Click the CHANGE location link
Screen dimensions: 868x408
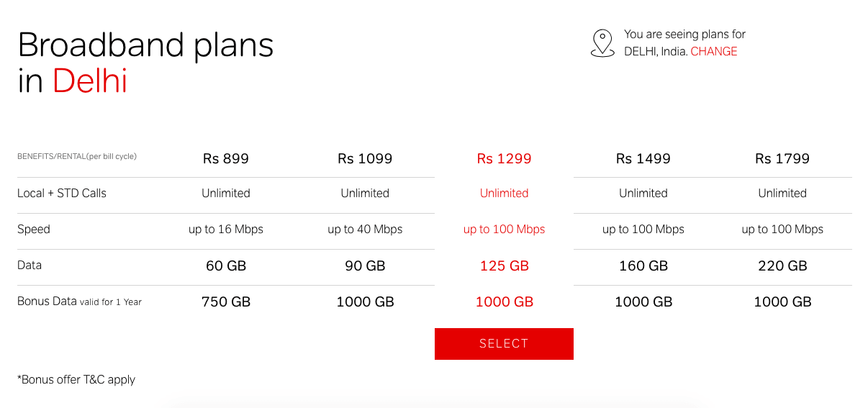(x=714, y=52)
